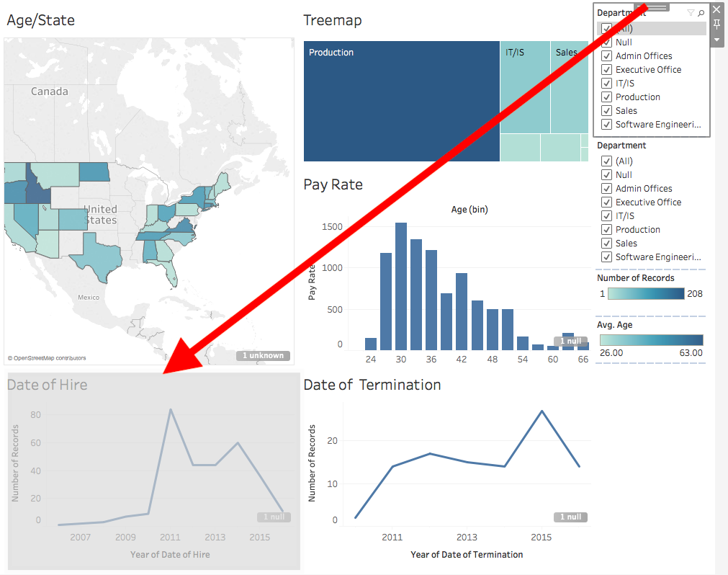Toggle IT/IS checkbox in floating Department card

click(x=606, y=84)
